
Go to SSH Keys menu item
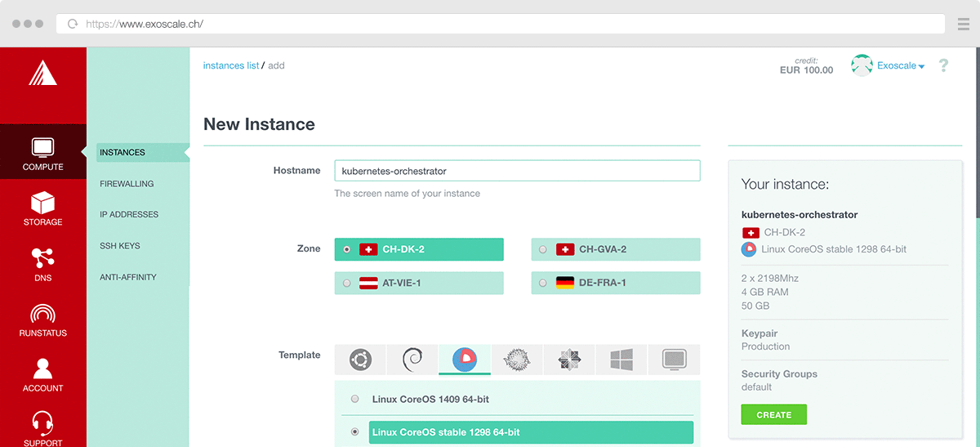tap(120, 246)
